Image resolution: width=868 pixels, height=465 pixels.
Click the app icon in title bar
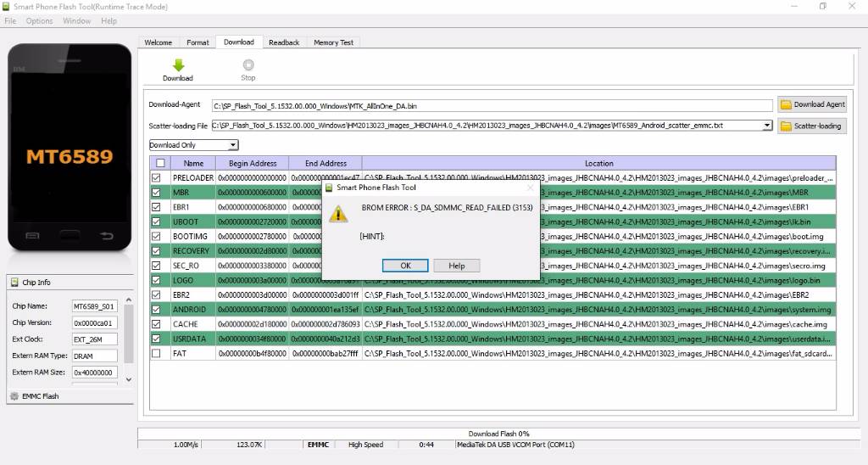(7, 7)
